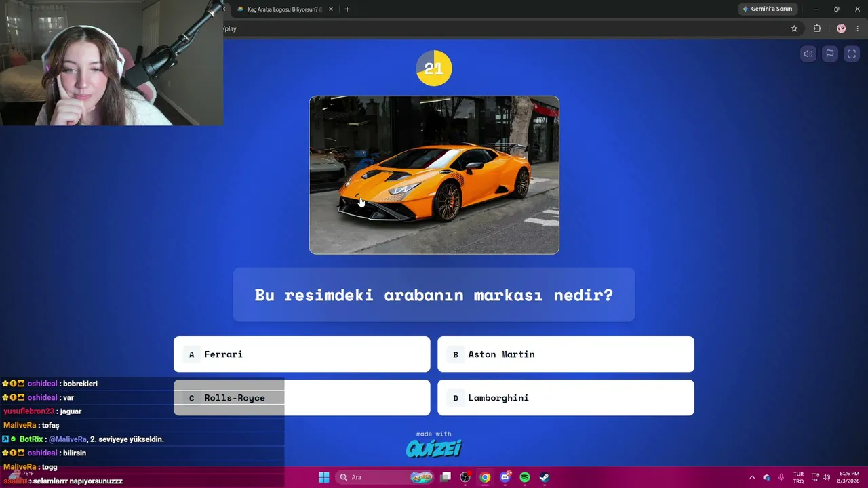This screenshot has width=868, height=488.
Task: Open the Windows Start menu
Action: 323,477
